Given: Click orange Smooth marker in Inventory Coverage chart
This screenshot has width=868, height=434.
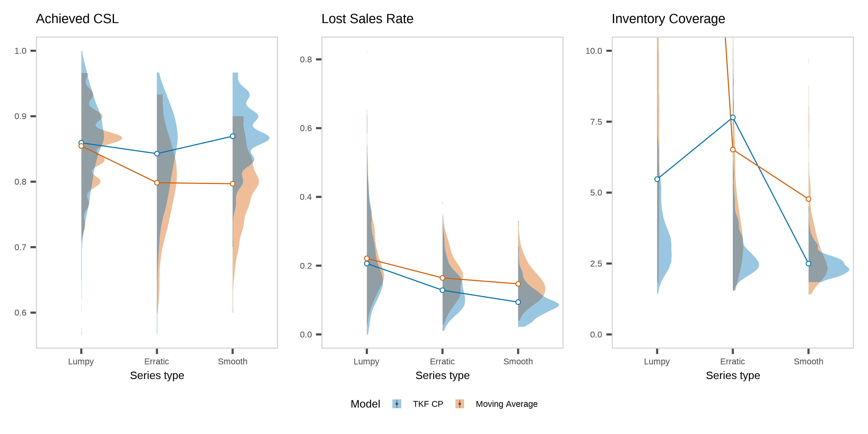Looking at the screenshot, I should click(808, 199).
